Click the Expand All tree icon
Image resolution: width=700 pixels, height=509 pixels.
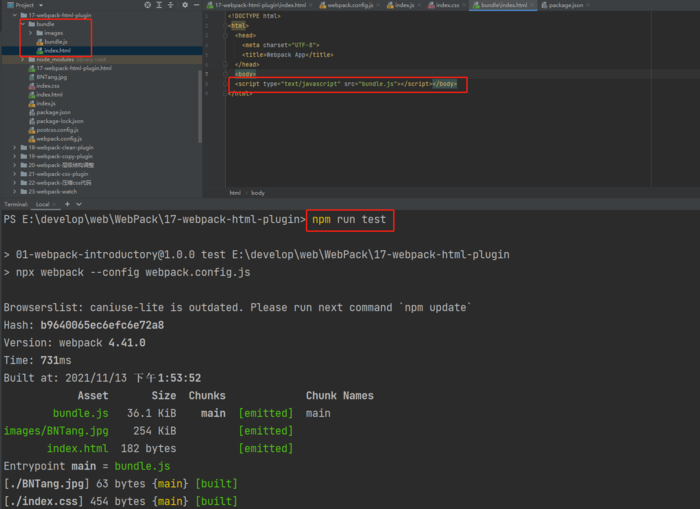pyautogui.click(x=159, y=5)
